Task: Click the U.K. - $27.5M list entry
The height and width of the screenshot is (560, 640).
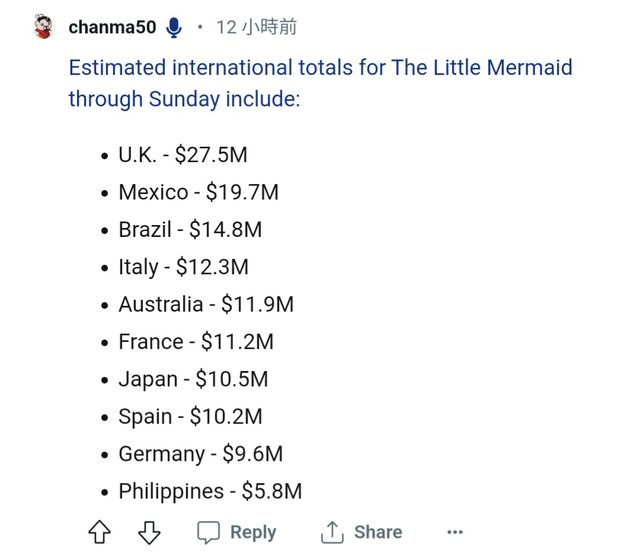Action: point(182,155)
